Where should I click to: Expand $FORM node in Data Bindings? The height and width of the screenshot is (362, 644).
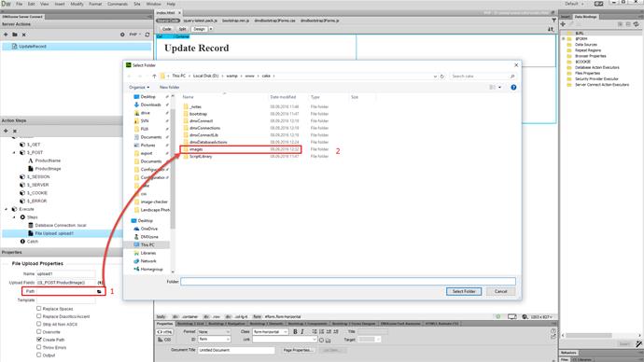tap(564, 38)
